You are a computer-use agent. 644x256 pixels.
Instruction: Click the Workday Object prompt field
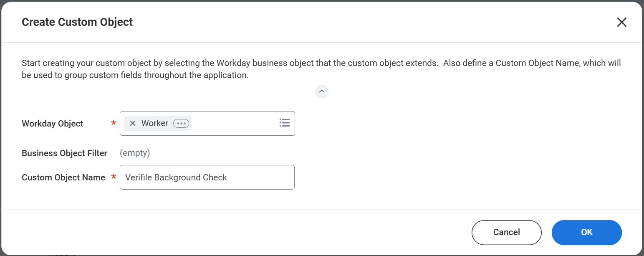[207, 123]
